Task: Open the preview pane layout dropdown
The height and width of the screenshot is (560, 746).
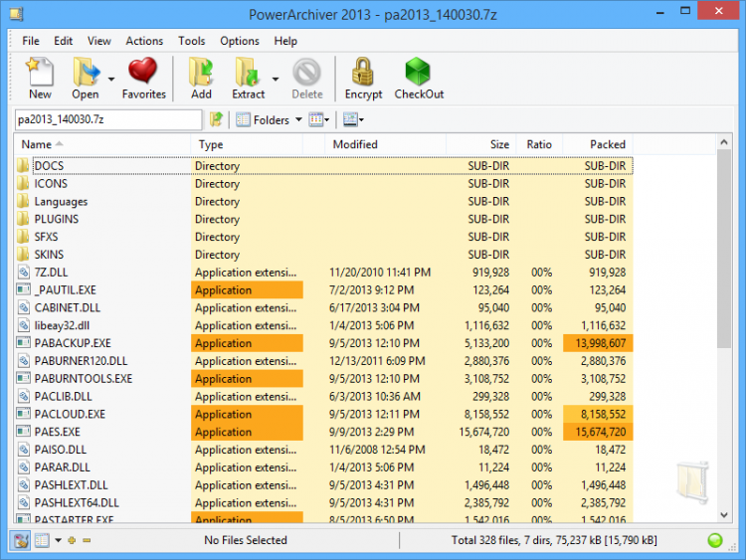Action: 353,119
